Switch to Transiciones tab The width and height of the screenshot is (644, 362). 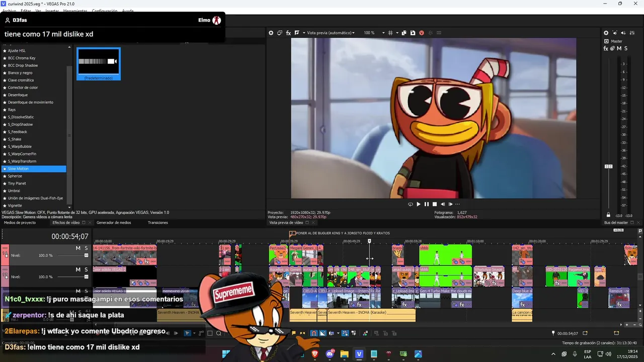pyautogui.click(x=158, y=223)
